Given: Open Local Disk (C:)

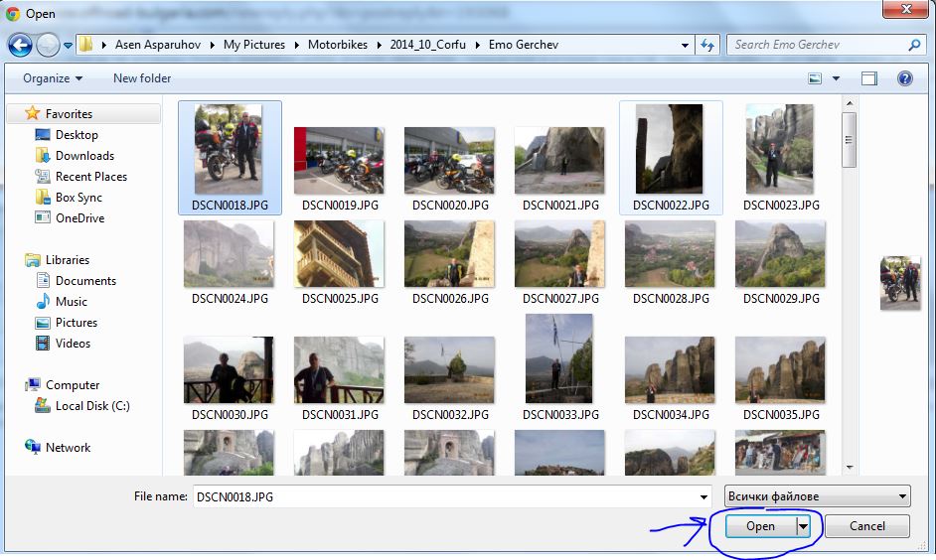Looking at the screenshot, I should pos(92,406).
